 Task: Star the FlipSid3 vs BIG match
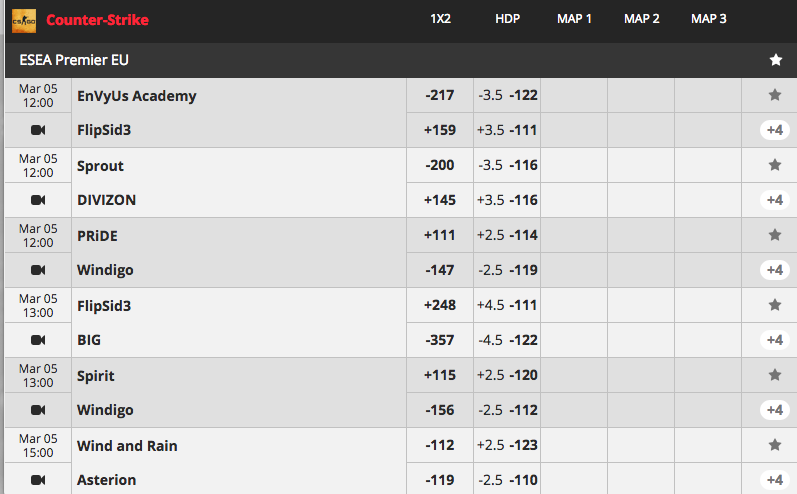click(775, 305)
